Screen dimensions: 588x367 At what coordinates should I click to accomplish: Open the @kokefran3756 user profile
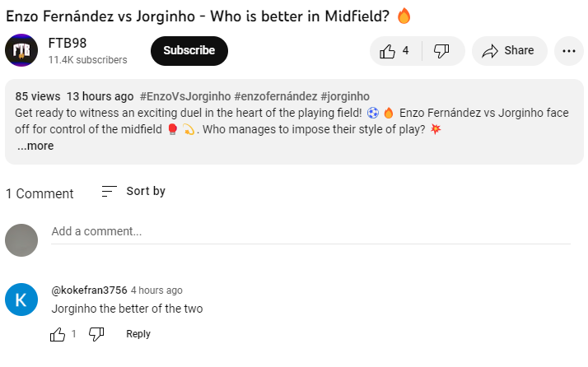[x=89, y=290]
